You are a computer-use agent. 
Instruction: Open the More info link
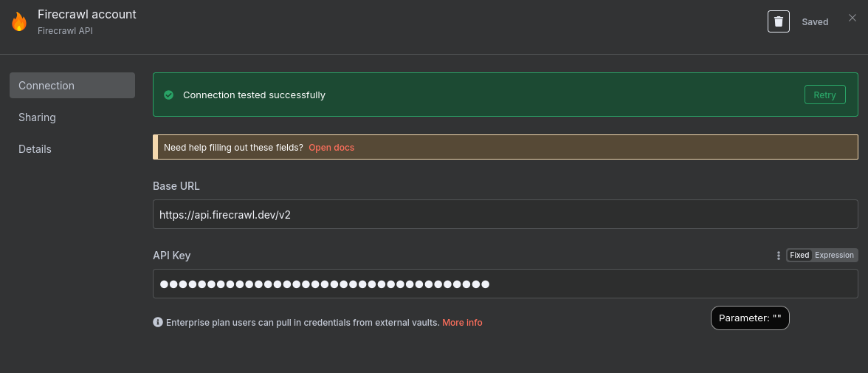coord(462,323)
